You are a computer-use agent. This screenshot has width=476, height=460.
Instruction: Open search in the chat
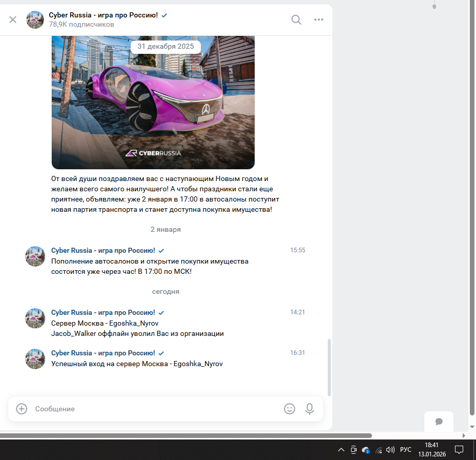tap(296, 20)
